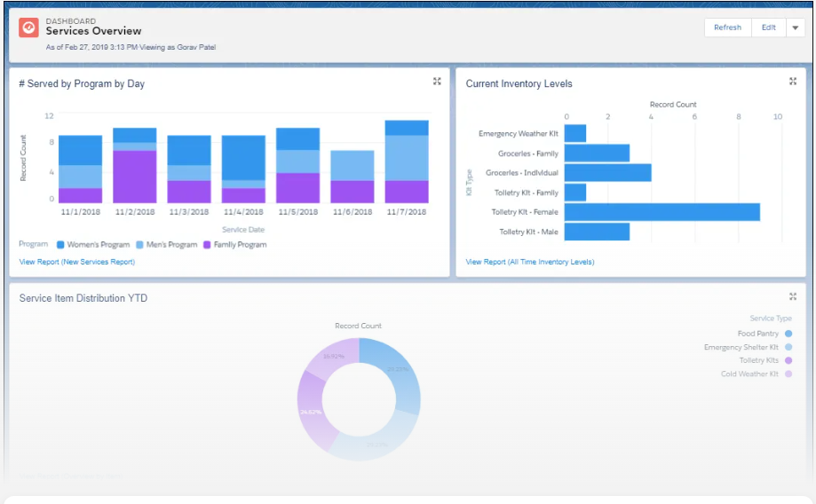Expand the Service Item Distribution chart
The height and width of the screenshot is (504, 816).
click(793, 296)
